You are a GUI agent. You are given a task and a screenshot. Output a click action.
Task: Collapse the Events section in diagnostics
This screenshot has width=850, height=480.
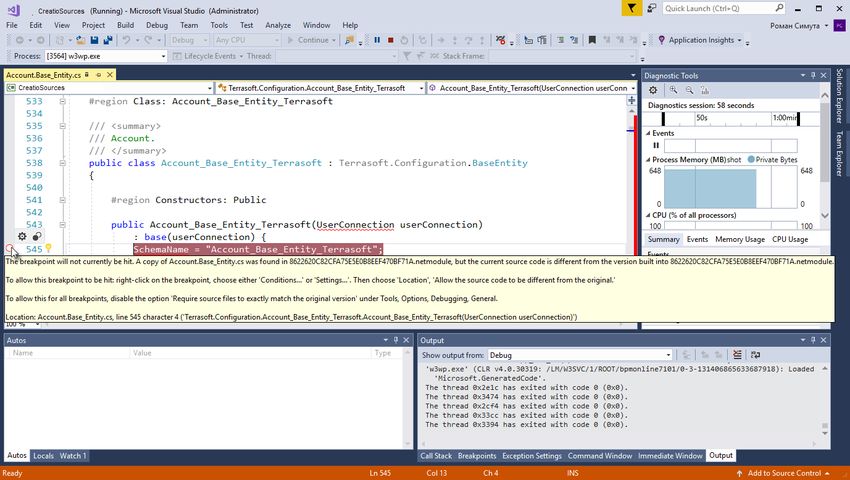pyautogui.click(x=648, y=133)
